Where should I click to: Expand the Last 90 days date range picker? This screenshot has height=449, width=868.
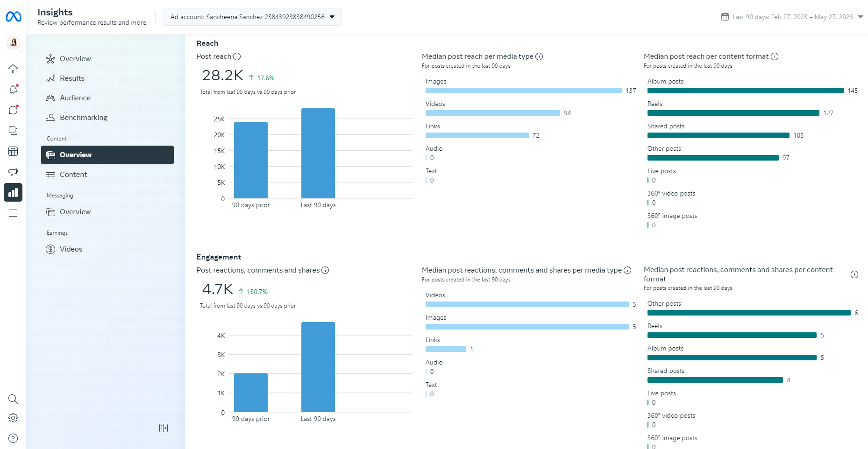[792, 17]
